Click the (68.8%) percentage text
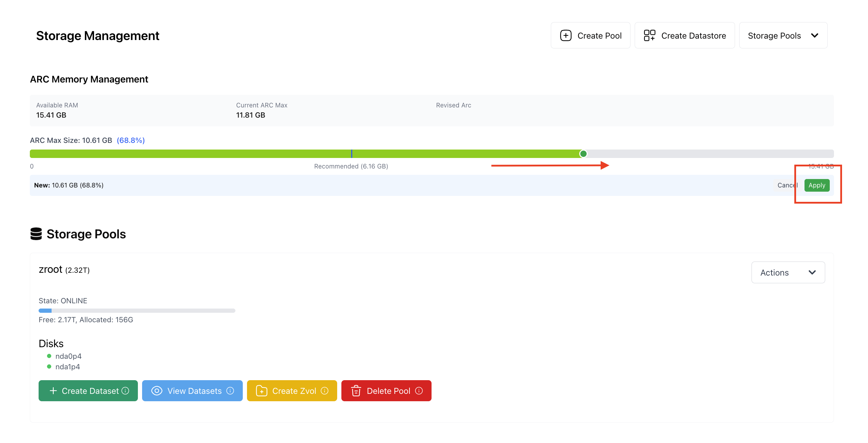This screenshot has height=443, width=868. coord(131,140)
